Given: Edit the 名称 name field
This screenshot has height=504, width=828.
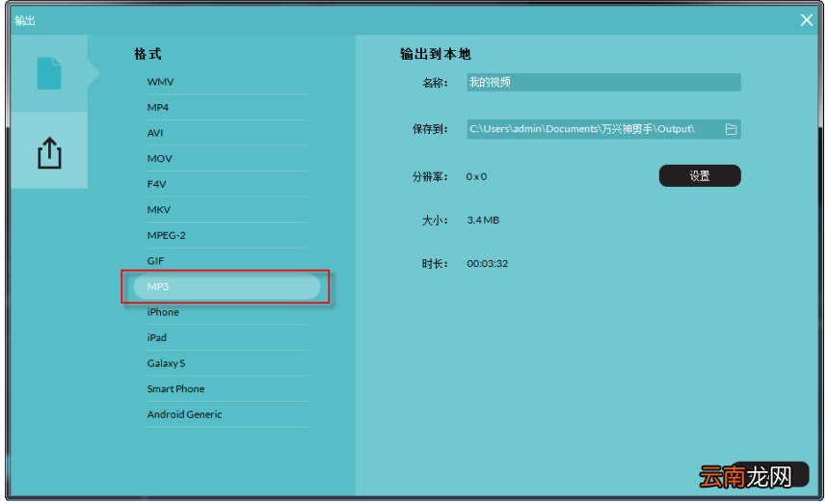Looking at the screenshot, I should coord(603,82).
